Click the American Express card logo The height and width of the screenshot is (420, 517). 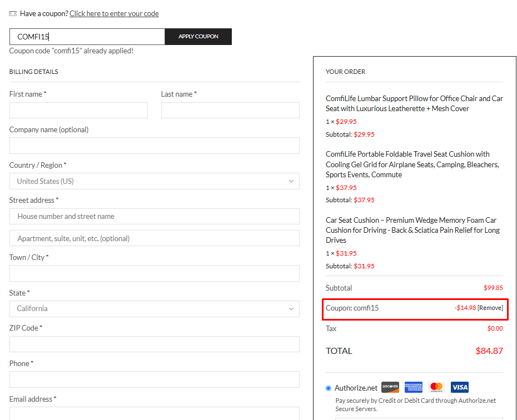tap(414, 387)
